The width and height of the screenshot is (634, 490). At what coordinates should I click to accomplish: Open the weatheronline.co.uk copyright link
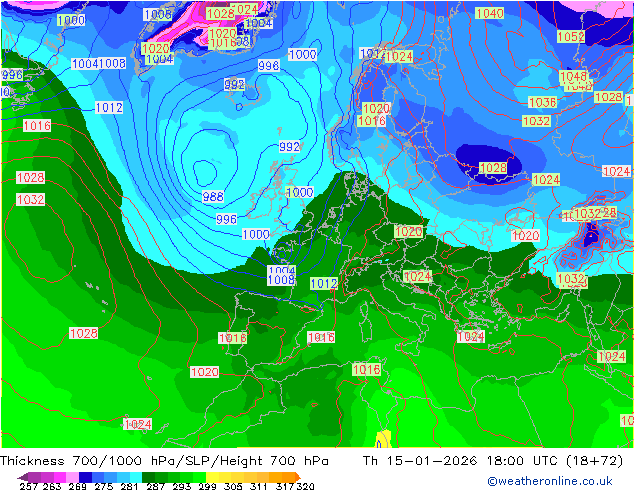[x=550, y=481]
